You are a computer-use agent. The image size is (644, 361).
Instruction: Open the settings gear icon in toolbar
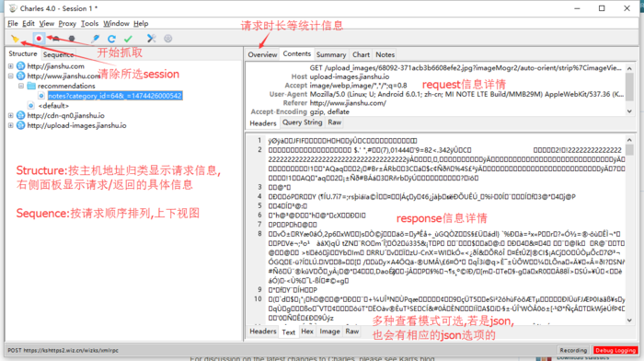coord(168,39)
